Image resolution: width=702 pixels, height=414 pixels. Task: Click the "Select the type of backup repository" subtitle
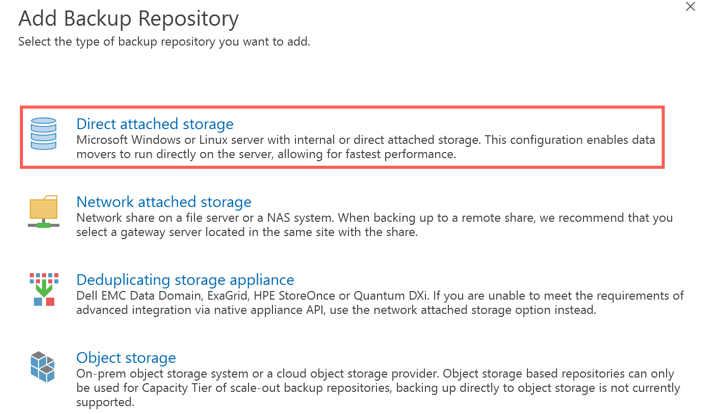click(164, 42)
